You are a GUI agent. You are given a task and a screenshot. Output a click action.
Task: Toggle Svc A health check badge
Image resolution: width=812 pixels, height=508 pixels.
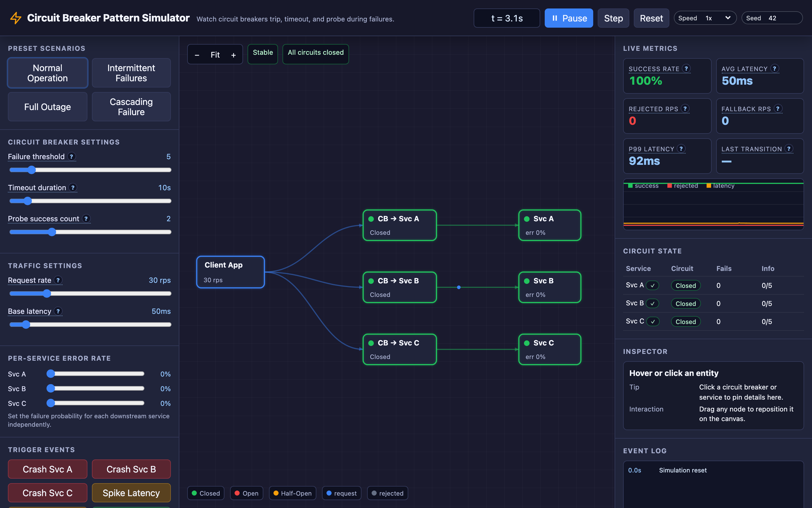tap(653, 286)
